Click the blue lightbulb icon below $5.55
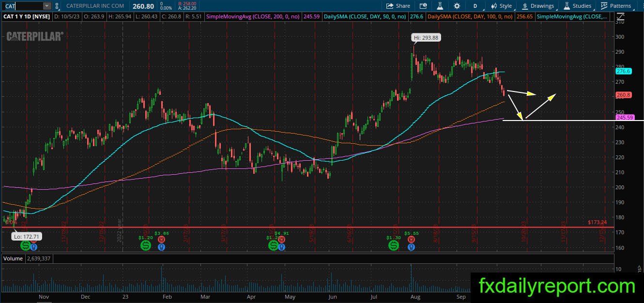Screen dimensions: 644x303 point(411,247)
